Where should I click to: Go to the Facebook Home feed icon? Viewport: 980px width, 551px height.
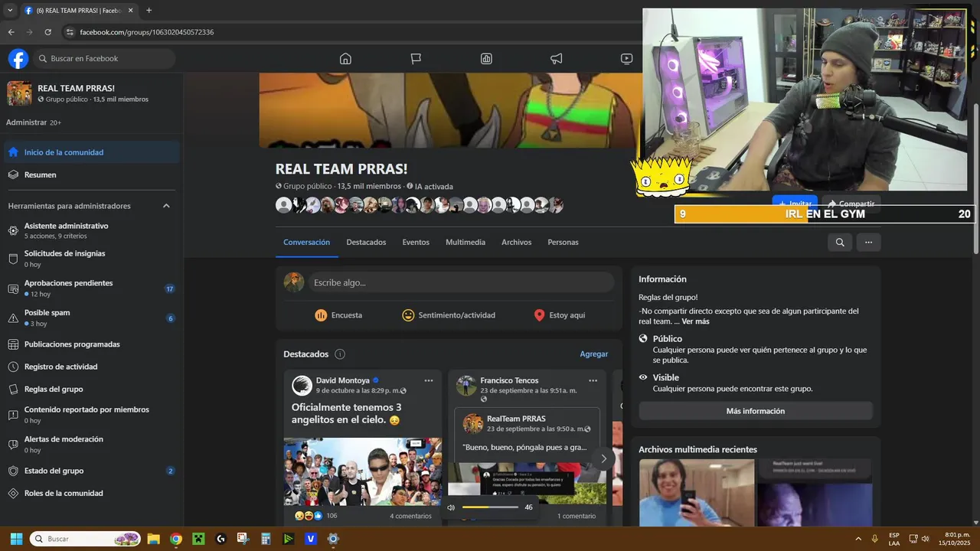point(345,59)
